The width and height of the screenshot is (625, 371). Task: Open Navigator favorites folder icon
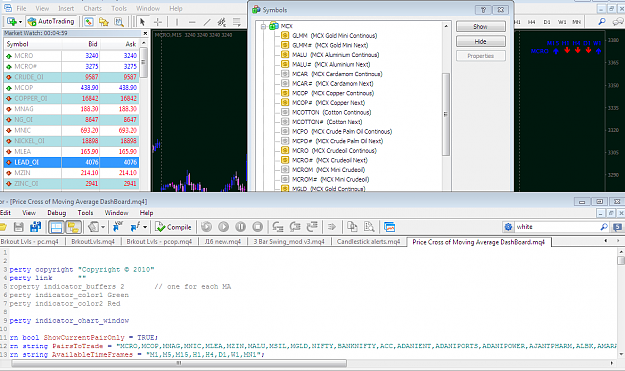[x=104, y=22]
